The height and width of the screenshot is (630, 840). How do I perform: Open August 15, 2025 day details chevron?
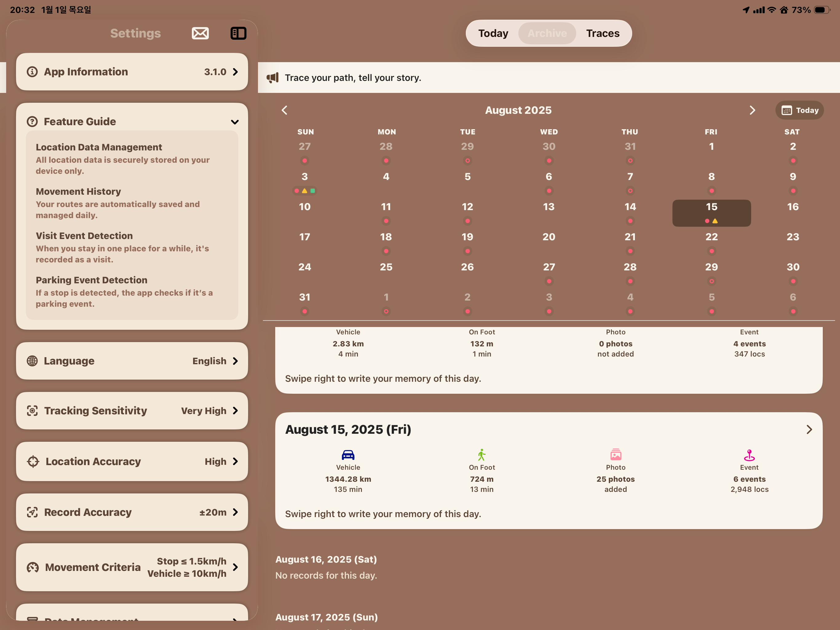[809, 430]
